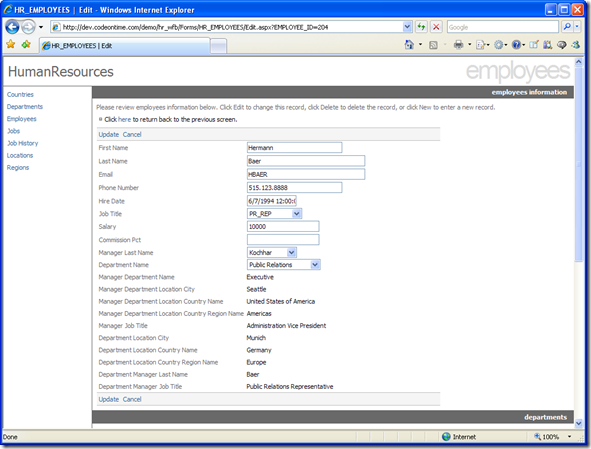Viewport: 591px width, 449px height.
Task: Click the First Name field containing Hermann
Action: pos(294,148)
